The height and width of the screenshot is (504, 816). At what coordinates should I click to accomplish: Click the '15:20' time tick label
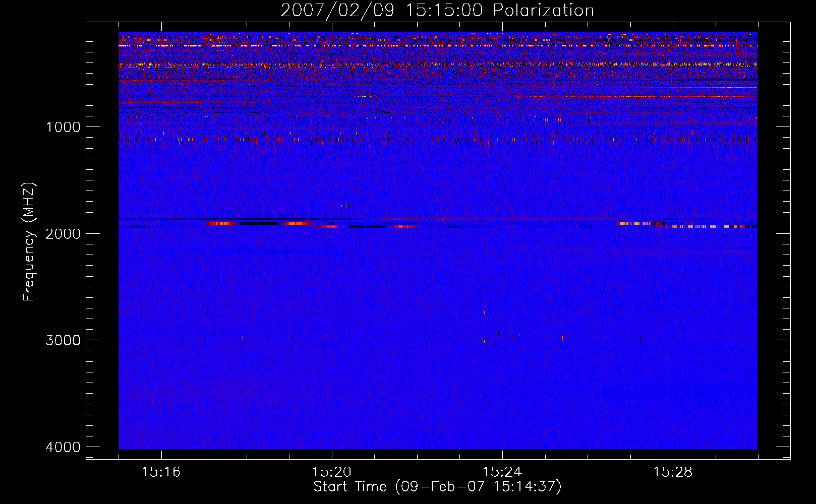click(x=332, y=472)
